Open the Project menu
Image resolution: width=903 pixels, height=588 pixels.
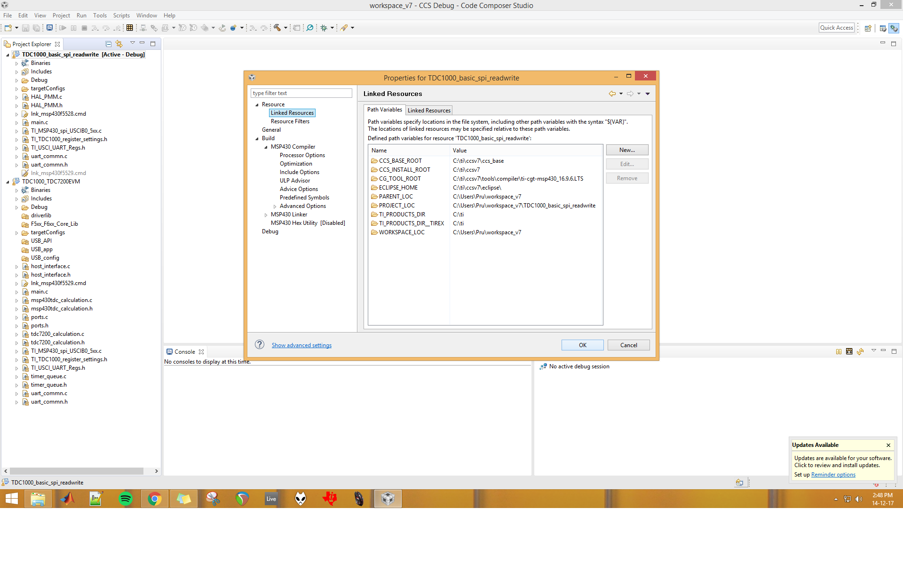(x=61, y=15)
